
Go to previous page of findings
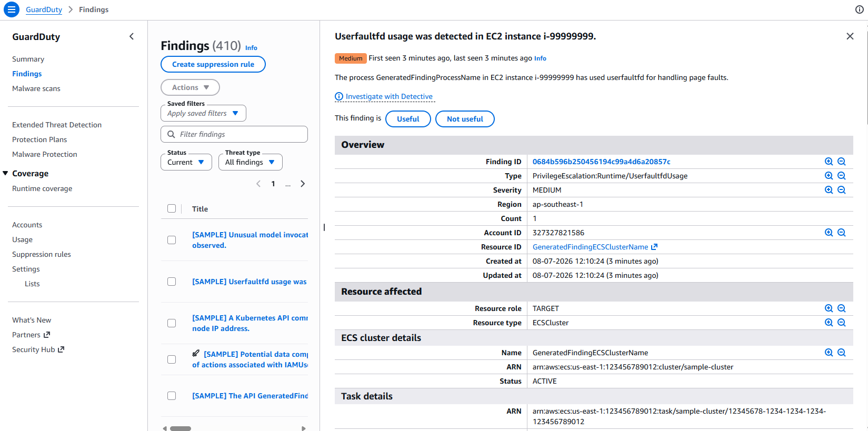click(258, 184)
